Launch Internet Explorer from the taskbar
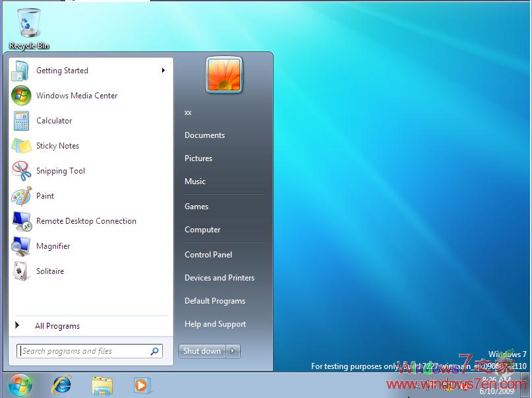The height and width of the screenshot is (398, 532). pos(61,384)
